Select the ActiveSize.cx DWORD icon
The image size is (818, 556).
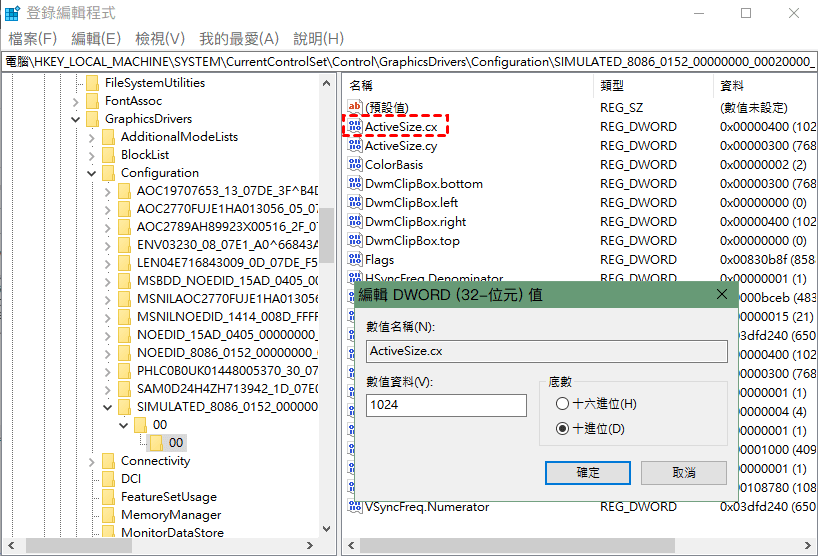(355, 126)
